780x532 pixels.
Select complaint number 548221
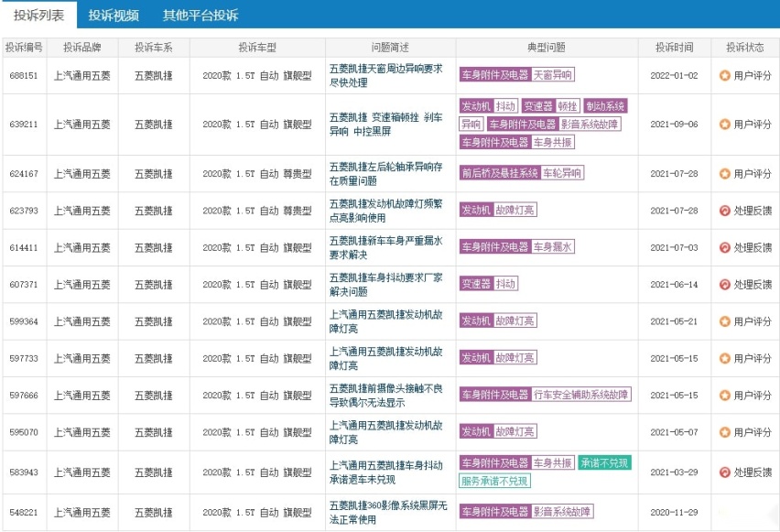pos(24,513)
